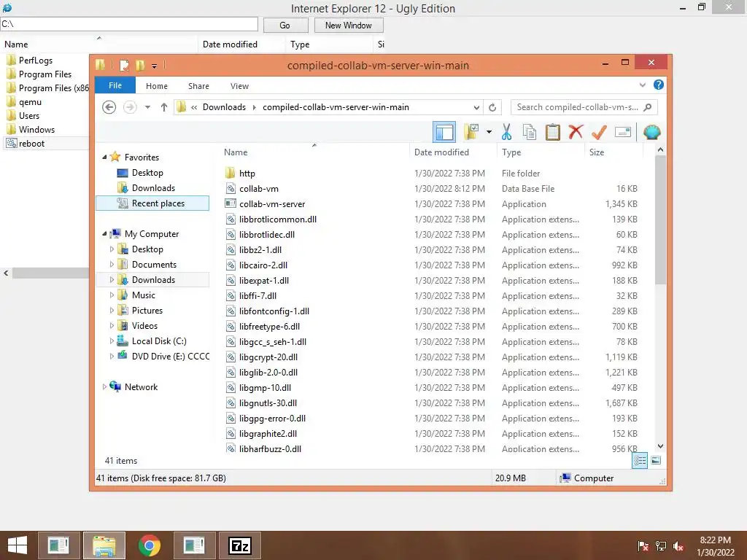
Task: Collapse the My Computer tree section
Action: [x=104, y=234]
